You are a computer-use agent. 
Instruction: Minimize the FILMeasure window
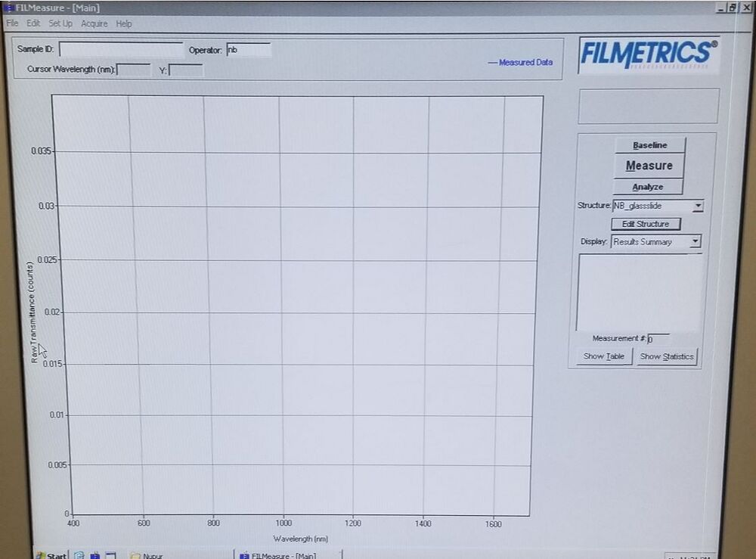(721, 8)
